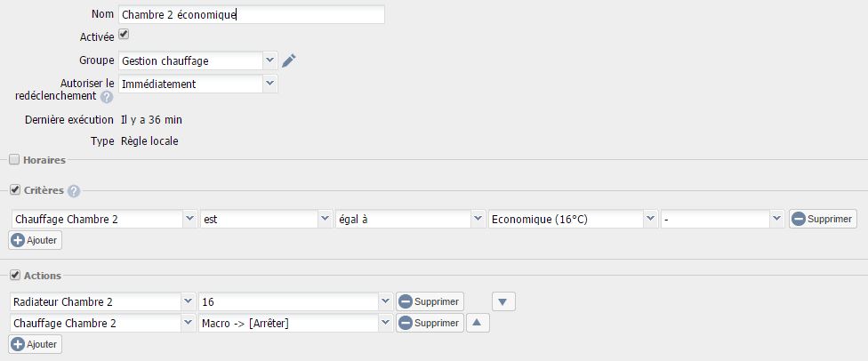Open the Economique (16°C) value dropdown
The height and width of the screenshot is (361, 868).
tap(573, 220)
